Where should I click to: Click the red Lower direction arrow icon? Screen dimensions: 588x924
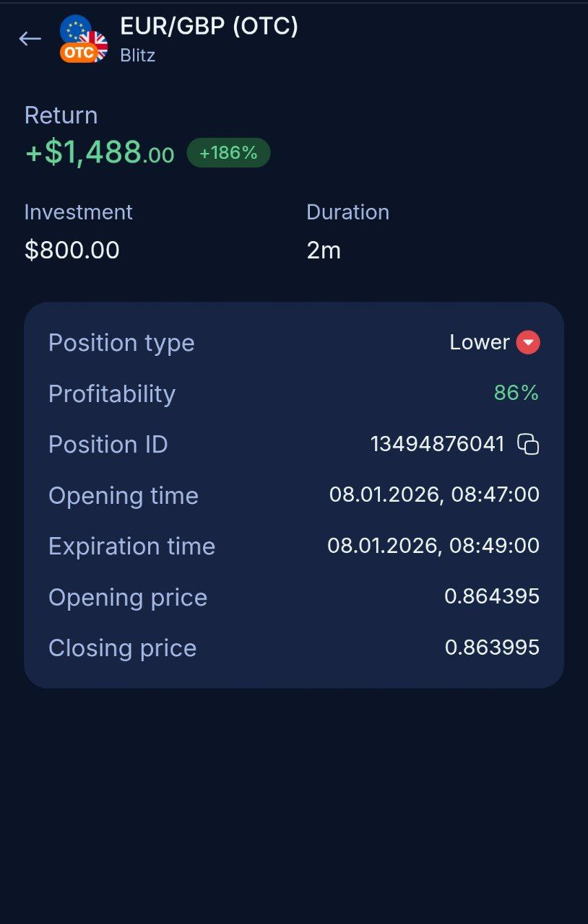[x=528, y=342]
